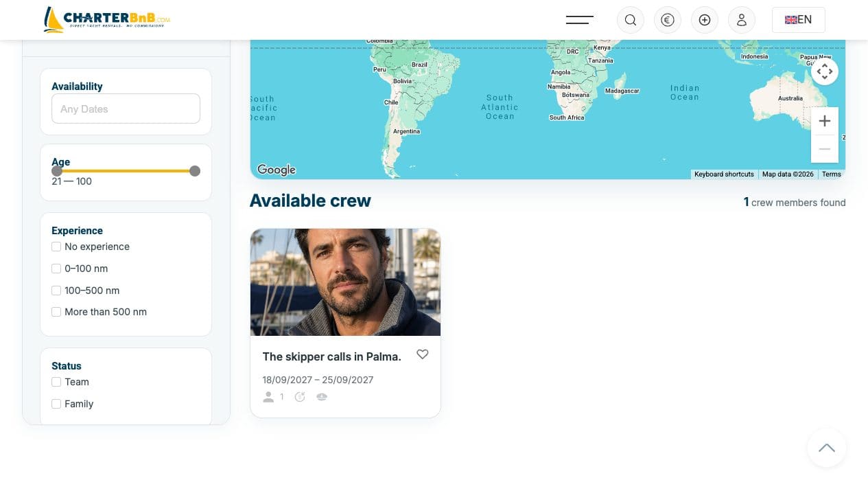Click the map camera pan control

point(825,71)
